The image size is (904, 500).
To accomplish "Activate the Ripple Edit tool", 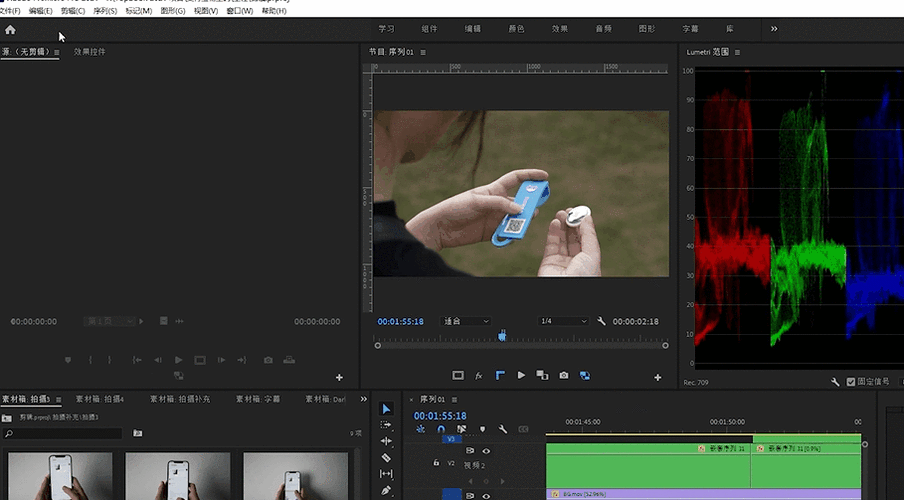I will [387, 441].
